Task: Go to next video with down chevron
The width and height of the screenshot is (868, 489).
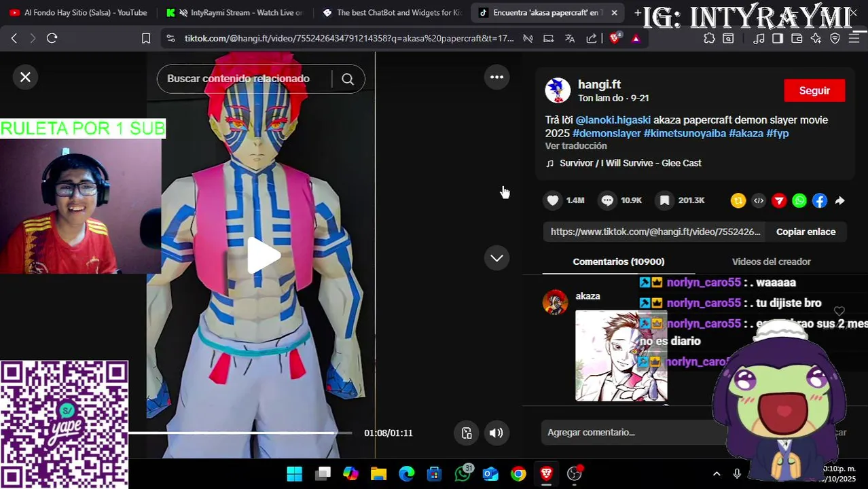Action: [x=496, y=258]
